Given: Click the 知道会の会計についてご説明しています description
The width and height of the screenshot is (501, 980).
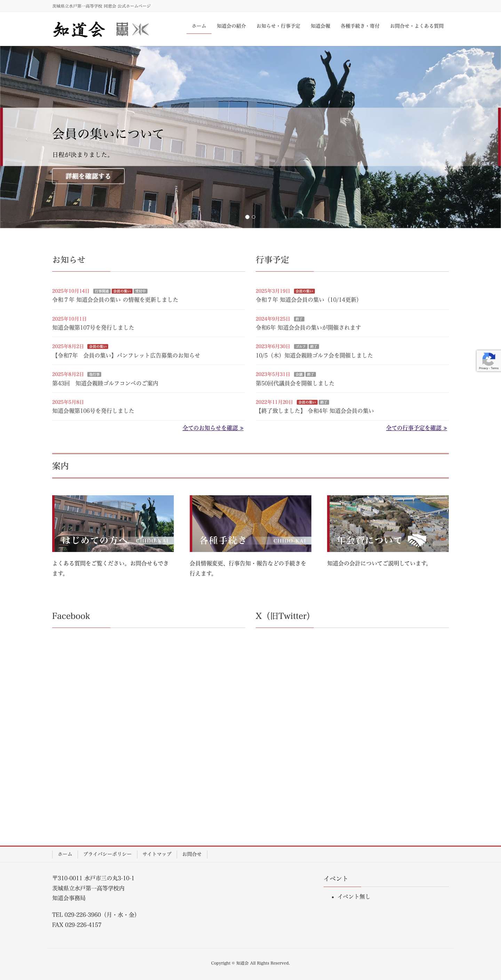Looking at the screenshot, I should click(379, 563).
